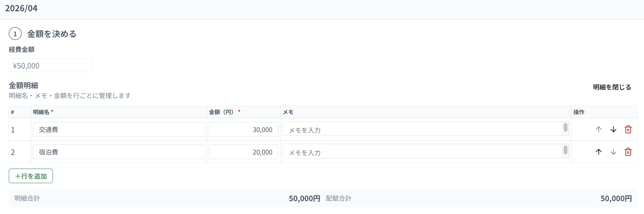Click the memo scrollbar in the 交通費 row
644x214 pixels.
point(566,128)
